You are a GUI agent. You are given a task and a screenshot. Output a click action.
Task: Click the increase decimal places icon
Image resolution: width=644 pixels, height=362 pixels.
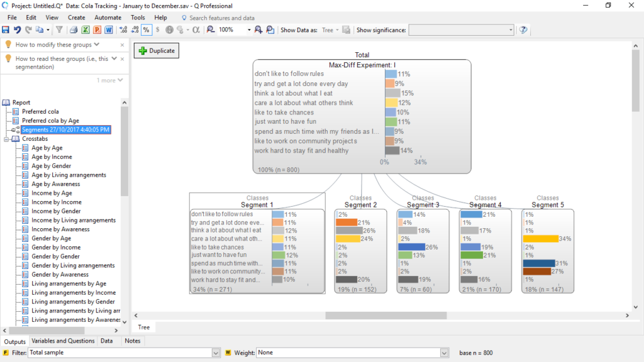tap(123, 30)
